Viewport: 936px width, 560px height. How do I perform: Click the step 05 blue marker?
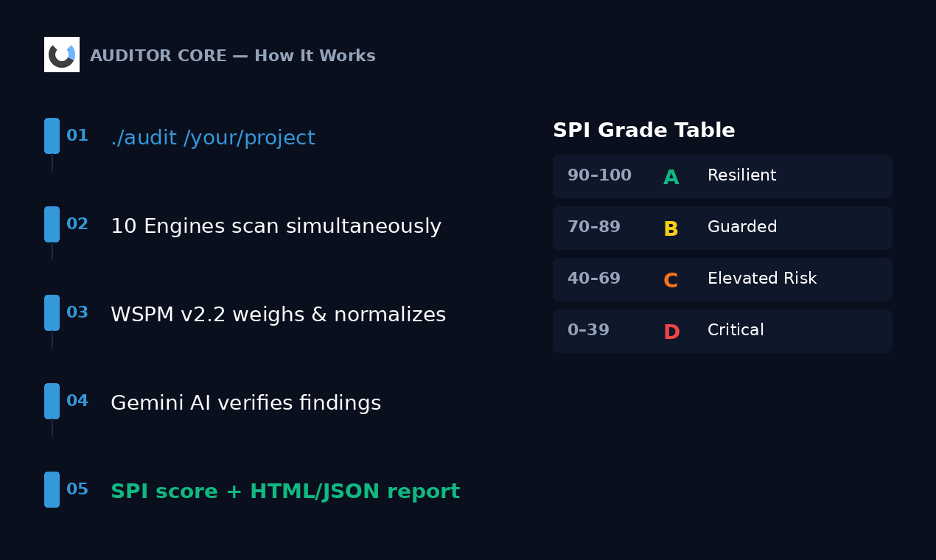tap(51, 489)
